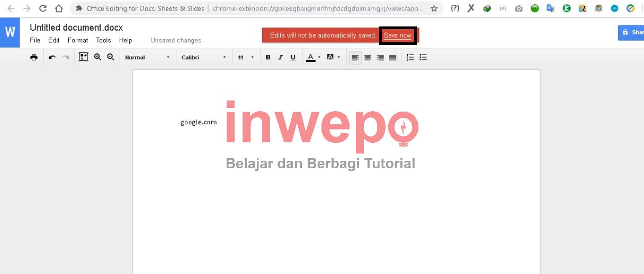644x274 pixels.
Task: Click the owl face with glasses extension icon
Action: (x=598, y=8)
